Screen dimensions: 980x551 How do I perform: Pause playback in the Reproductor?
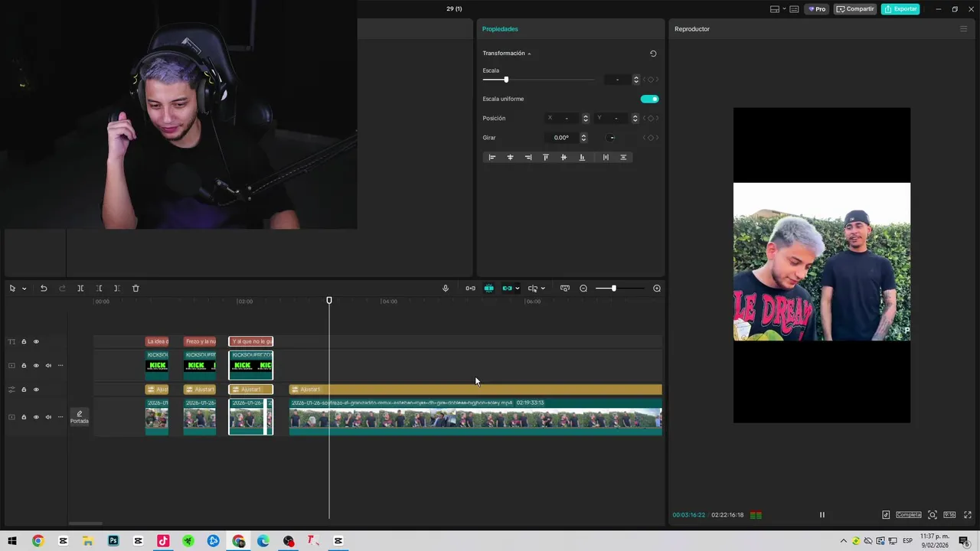[x=822, y=515]
